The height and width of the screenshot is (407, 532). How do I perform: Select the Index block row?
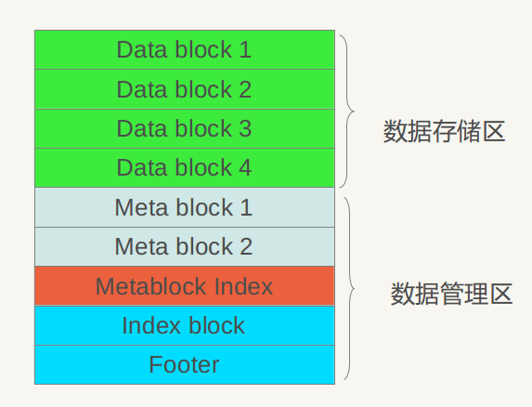(x=185, y=325)
